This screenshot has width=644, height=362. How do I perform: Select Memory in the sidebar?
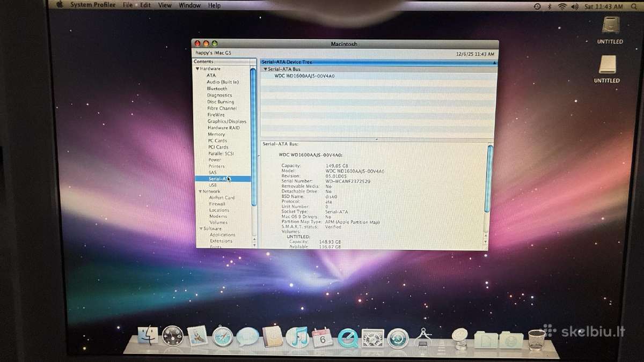coord(216,134)
